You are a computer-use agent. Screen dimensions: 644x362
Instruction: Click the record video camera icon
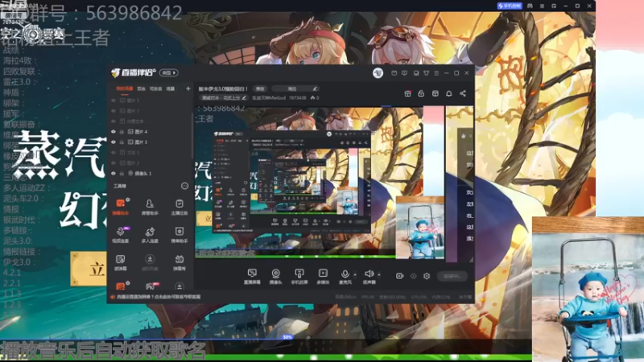tap(399, 276)
